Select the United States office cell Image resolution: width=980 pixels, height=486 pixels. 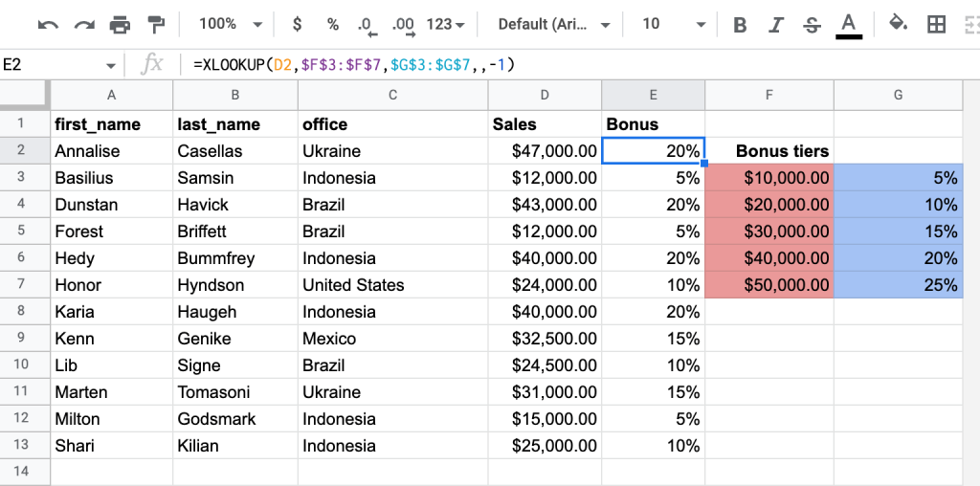(x=392, y=285)
